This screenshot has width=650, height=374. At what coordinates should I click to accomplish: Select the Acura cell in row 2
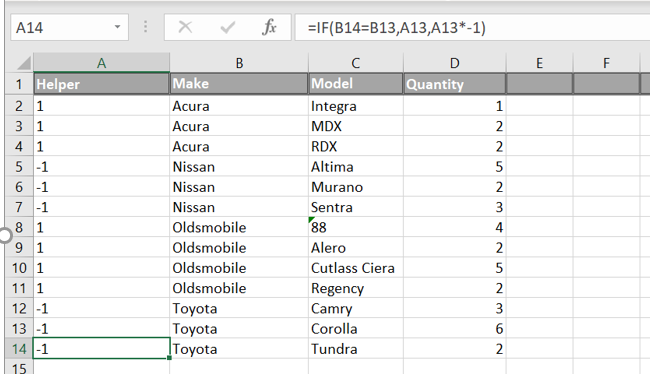pyautogui.click(x=239, y=106)
